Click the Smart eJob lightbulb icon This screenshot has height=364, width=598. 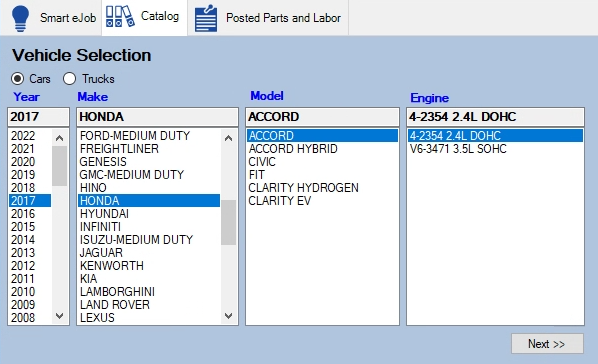(20, 18)
